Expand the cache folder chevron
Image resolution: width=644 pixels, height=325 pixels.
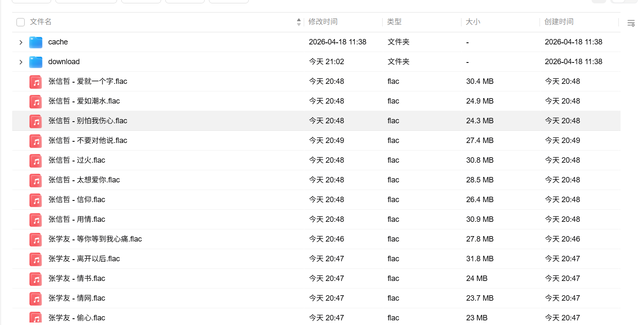coord(21,42)
